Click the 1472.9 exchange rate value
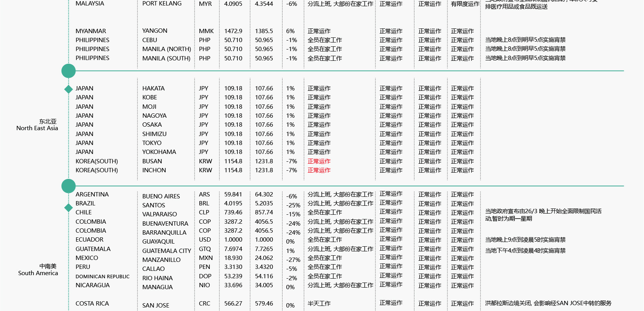This screenshot has height=311, width=644. tap(233, 31)
